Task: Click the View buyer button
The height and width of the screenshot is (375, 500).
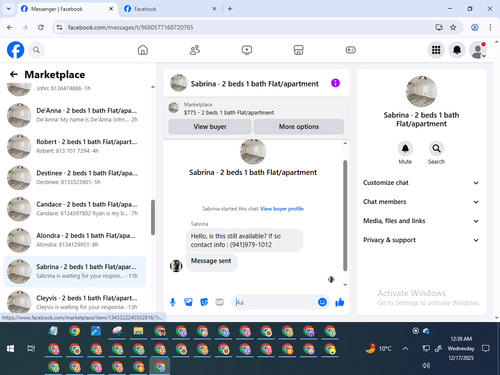Action: tap(210, 127)
